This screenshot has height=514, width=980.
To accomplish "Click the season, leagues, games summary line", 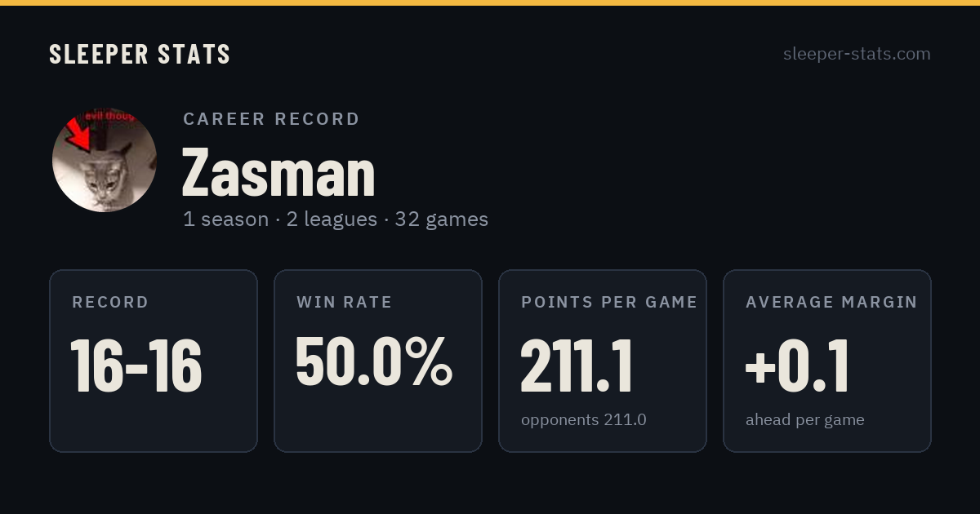I will [336, 219].
